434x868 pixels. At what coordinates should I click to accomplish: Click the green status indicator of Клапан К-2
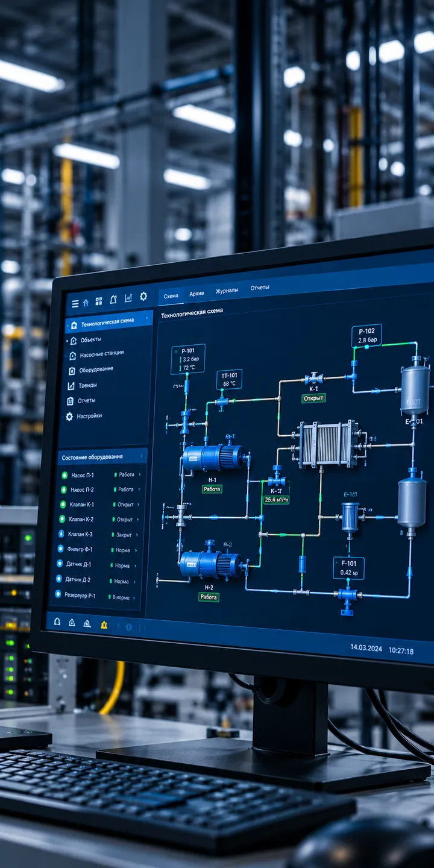(x=62, y=519)
